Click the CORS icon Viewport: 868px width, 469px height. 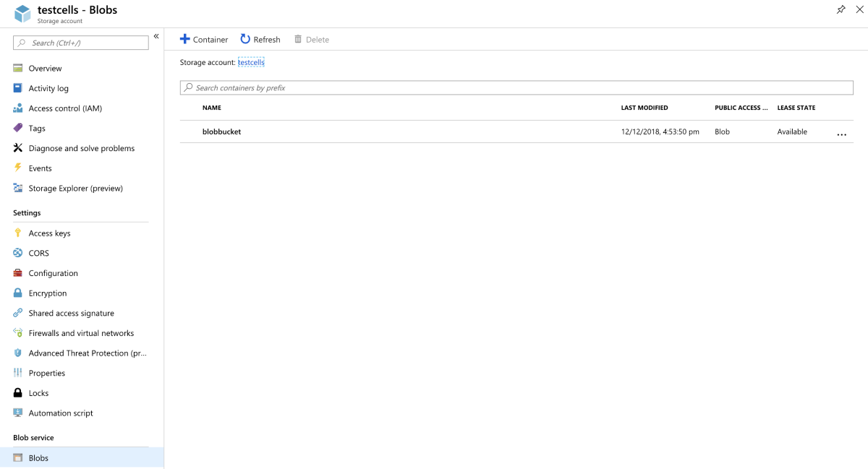click(x=18, y=253)
